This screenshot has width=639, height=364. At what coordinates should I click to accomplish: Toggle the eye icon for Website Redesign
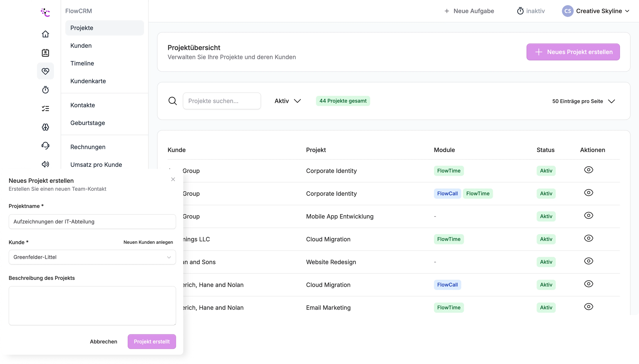click(589, 261)
